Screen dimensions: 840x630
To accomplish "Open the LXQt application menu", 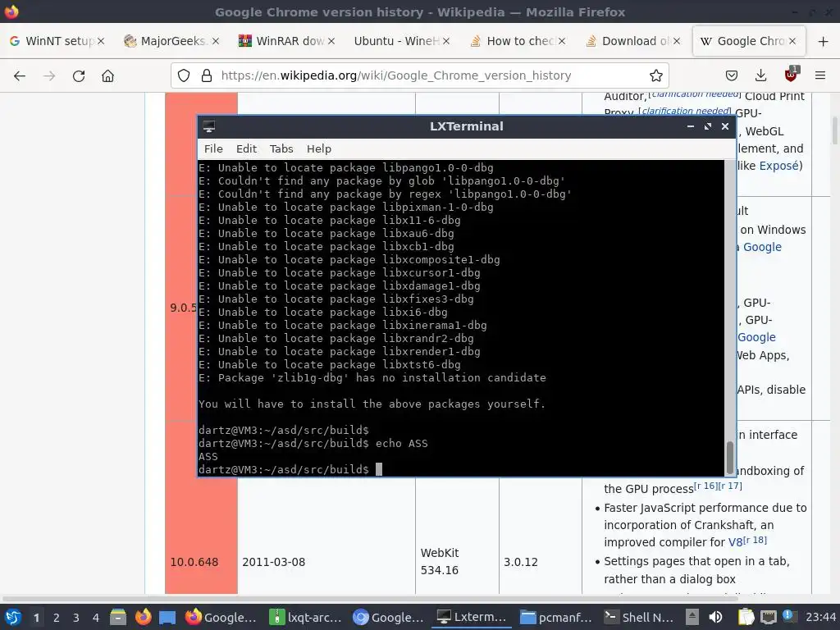I will pos(12,617).
